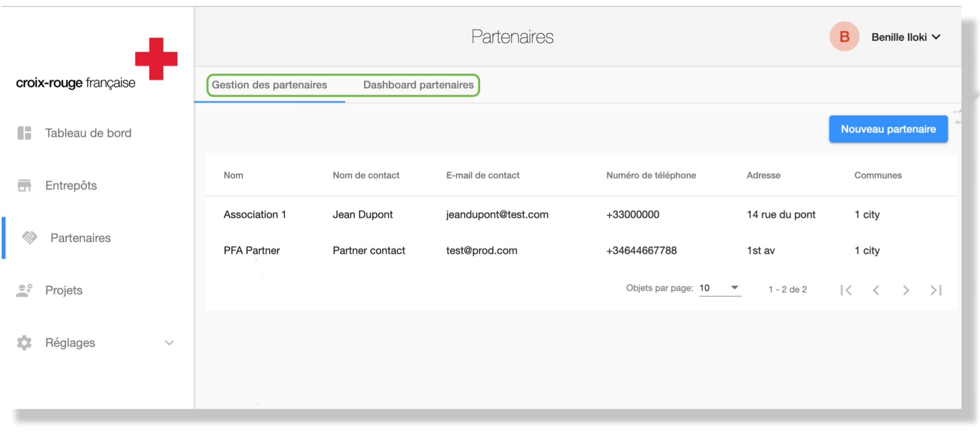Open the Projets menu entry

pyautogui.click(x=64, y=290)
